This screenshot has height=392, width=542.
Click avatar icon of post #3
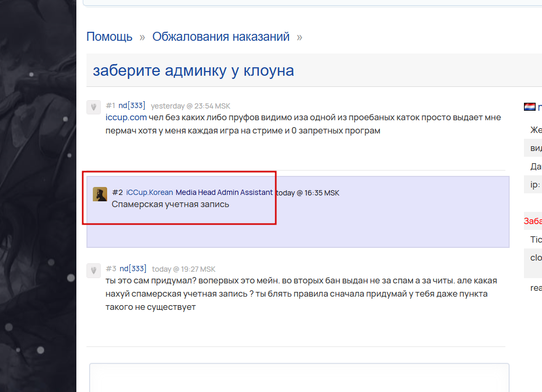93,270
